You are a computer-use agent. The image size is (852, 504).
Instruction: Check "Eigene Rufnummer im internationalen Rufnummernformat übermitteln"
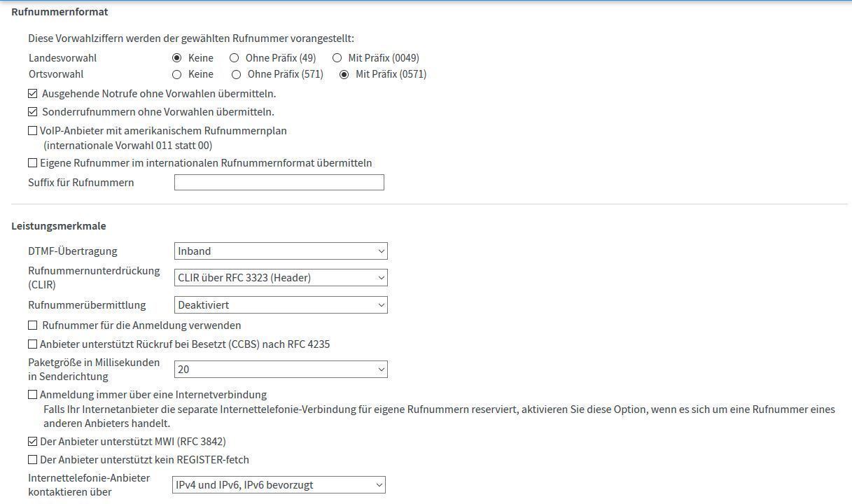point(32,162)
